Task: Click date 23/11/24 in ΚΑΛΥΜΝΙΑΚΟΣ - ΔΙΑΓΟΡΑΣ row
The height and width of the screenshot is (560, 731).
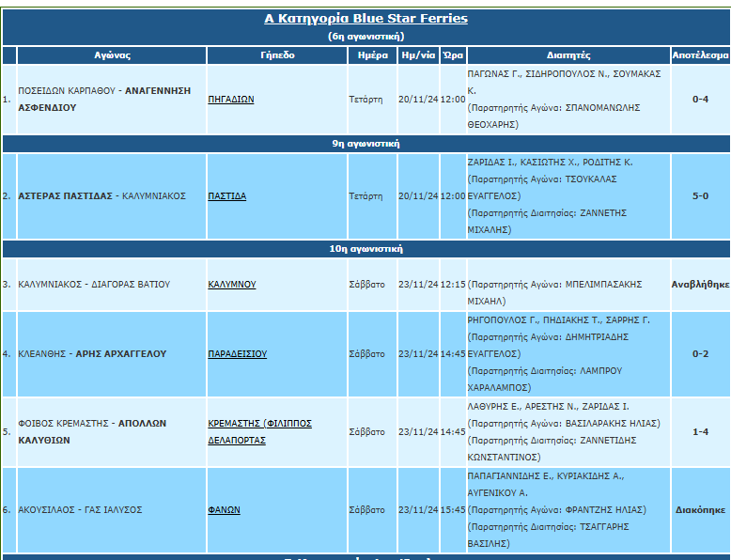Action: (418, 285)
